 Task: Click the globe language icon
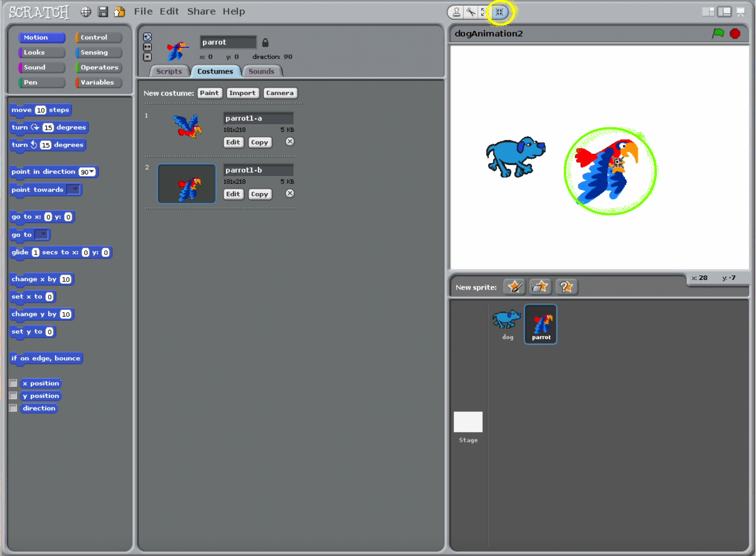pos(86,12)
